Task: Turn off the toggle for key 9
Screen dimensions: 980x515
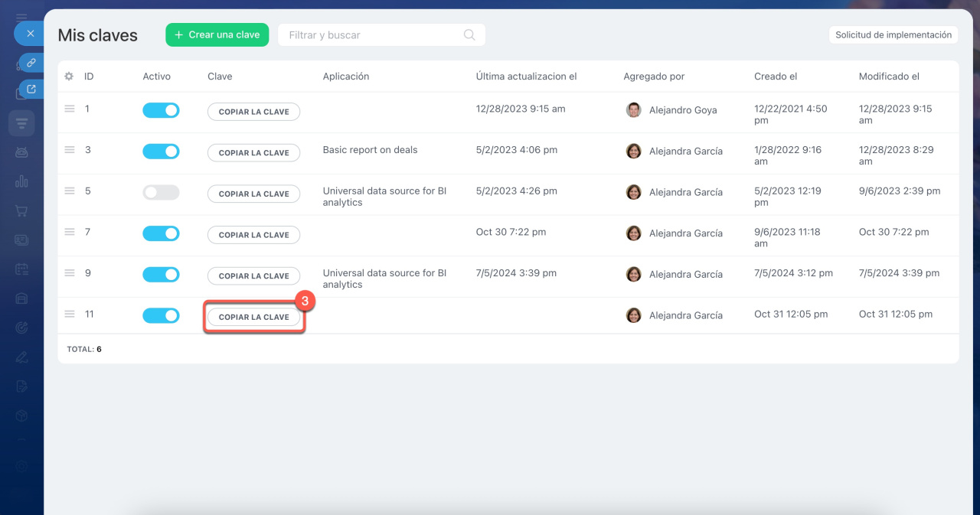Action: tap(161, 275)
